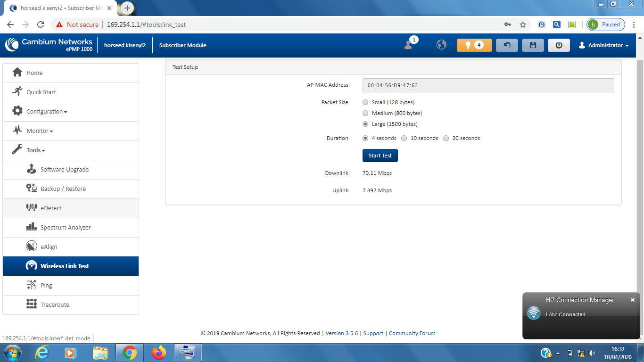Go to Software Upgrade page
644x362 pixels.
65,170
